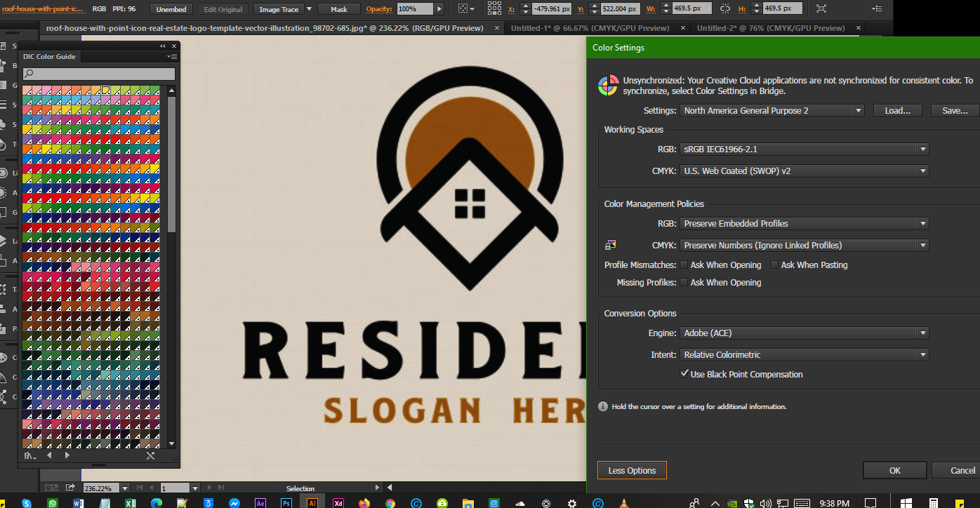Viewport: 980px width, 508px height.
Task: Expand the Opacity slider arrow
Action: (x=439, y=9)
